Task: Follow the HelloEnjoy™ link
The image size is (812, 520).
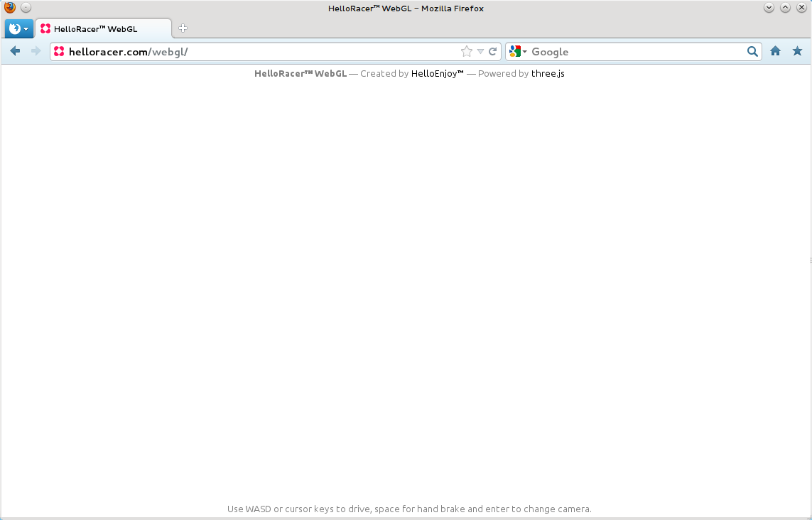Action: click(x=437, y=73)
